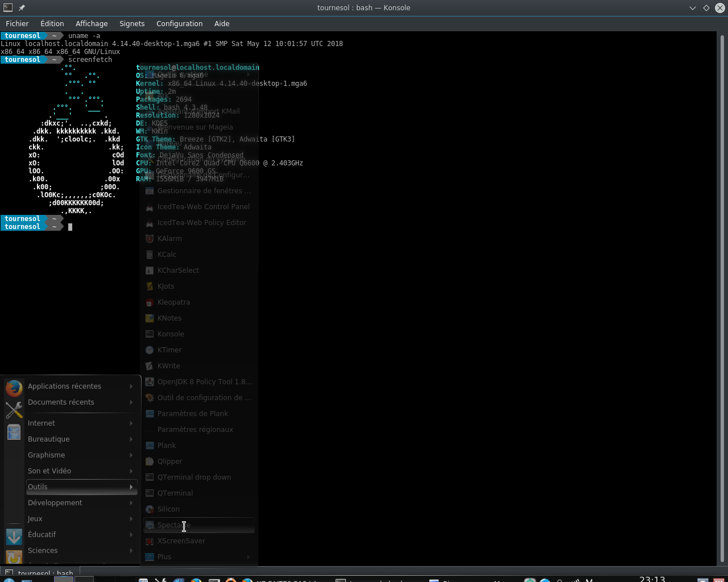
Task: Click the KTimer icon in the submenu
Action: point(150,350)
